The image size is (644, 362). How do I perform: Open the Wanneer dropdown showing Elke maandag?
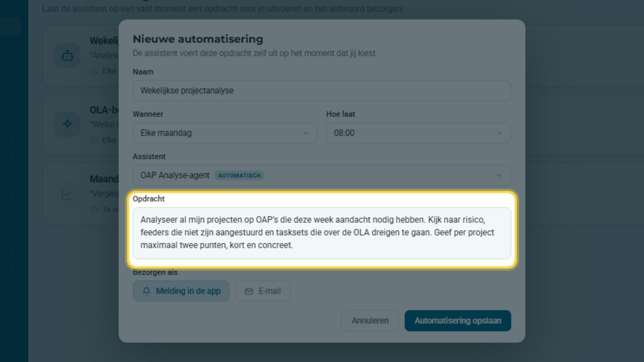click(225, 133)
